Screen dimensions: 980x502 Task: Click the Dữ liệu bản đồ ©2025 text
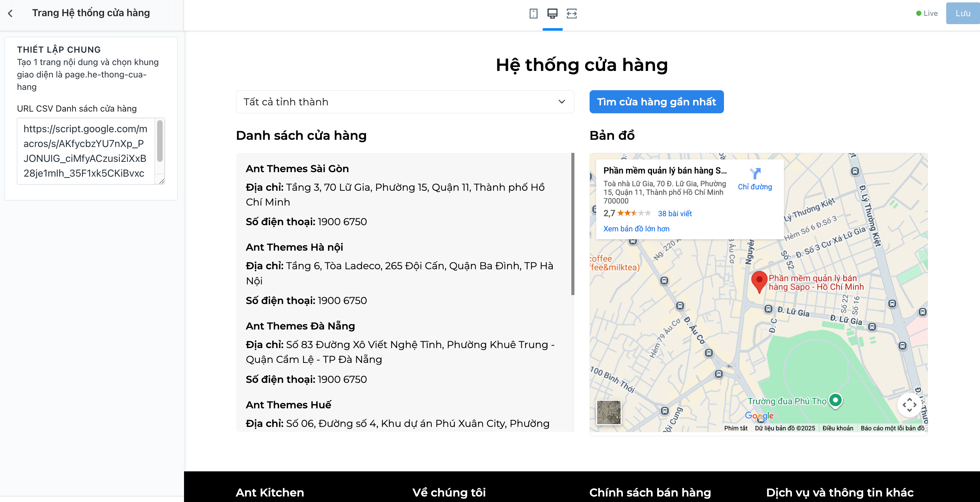point(785,428)
